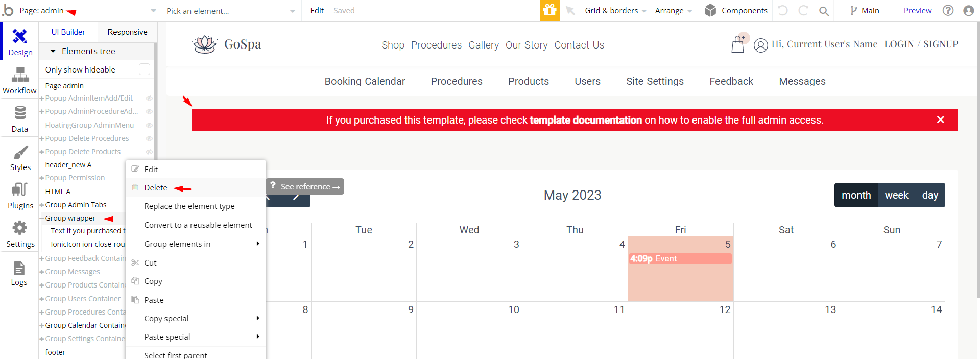Check the Only show hideable checkbox
The image size is (980, 359).
[x=145, y=69]
